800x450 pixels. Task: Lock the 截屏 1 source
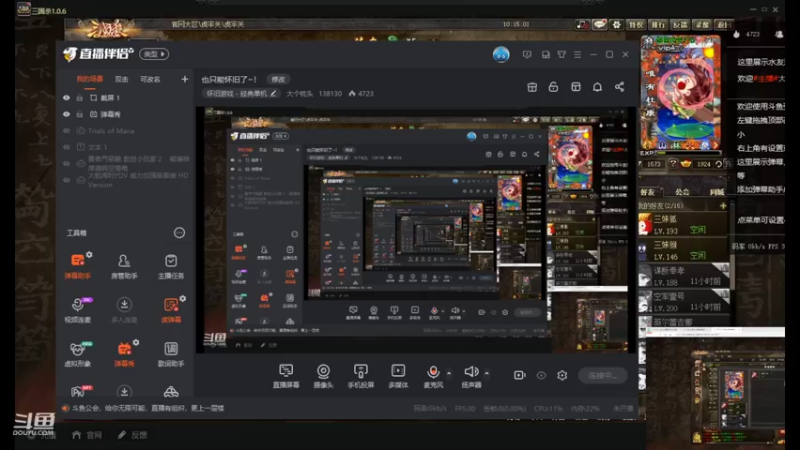point(80,97)
